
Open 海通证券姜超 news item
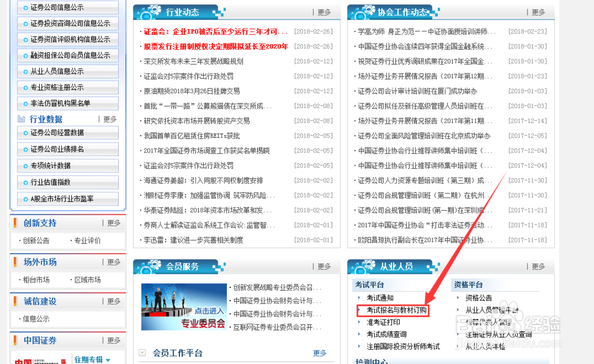coord(203,181)
